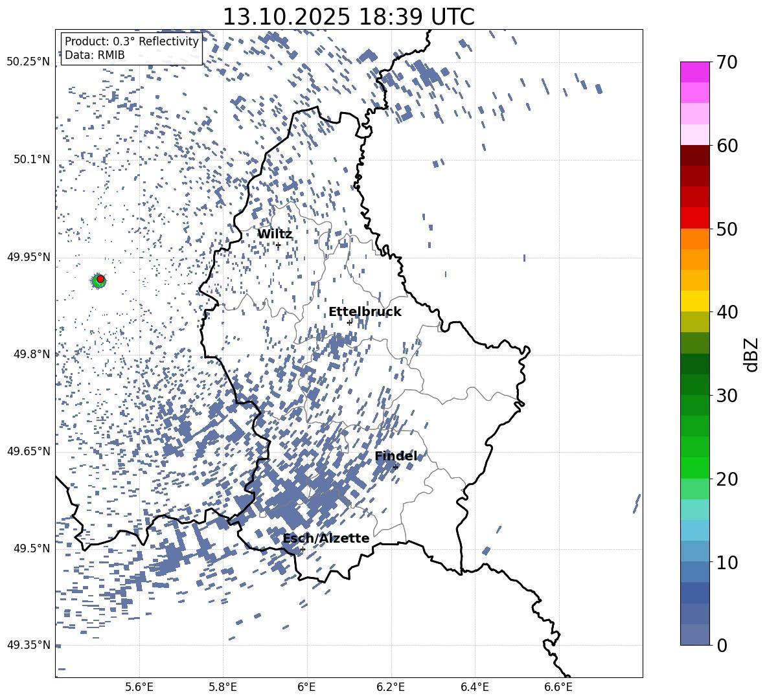Click the 5.6°E longitude label
The image size is (767, 700).
[139, 687]
